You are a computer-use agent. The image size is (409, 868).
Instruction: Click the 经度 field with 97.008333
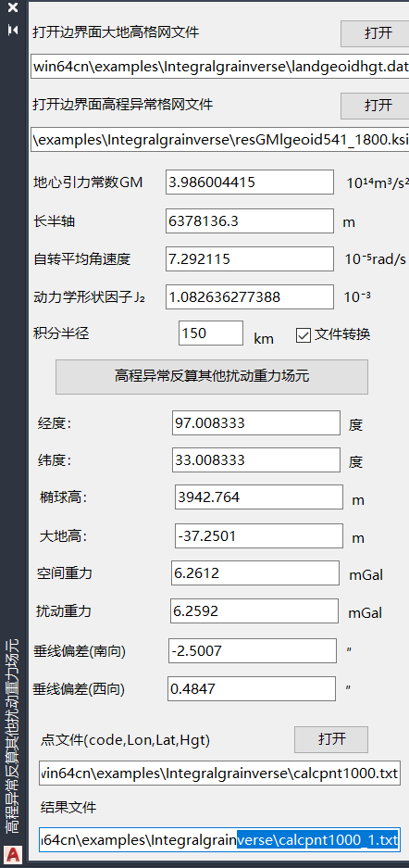click(x=256, y=423)
